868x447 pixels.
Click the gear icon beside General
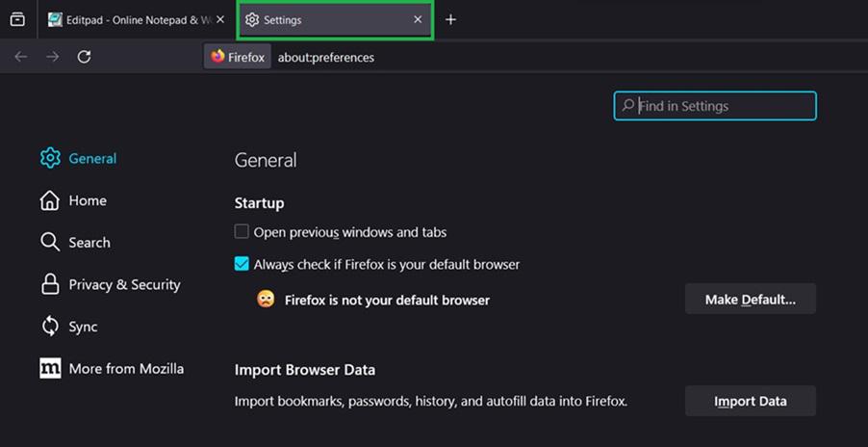pos(50,159)
